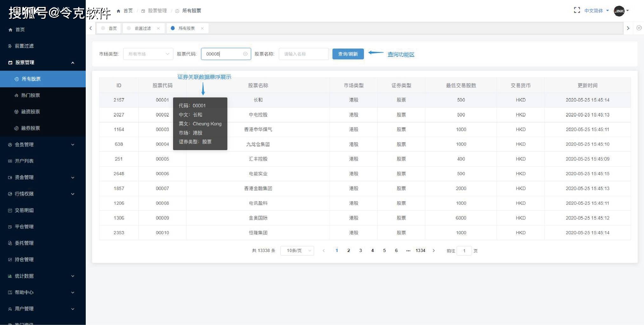The width and height of the screenshot is (644, 325).
Task: Go to previous page arrow
Action: (x=324, y=251)
